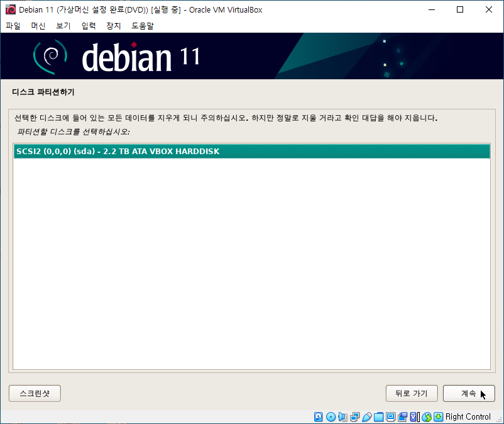Click the 스크린샷 button
504x424 pixels.
35,393
